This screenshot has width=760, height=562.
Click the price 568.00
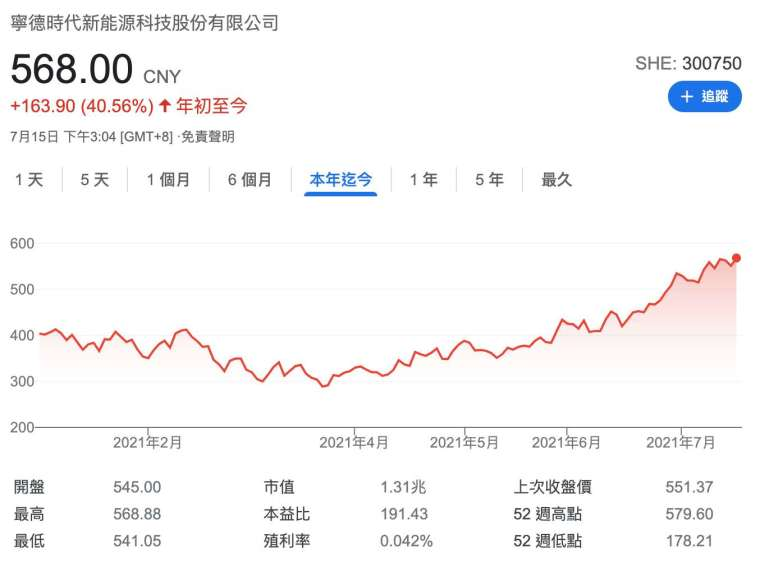coord(72,69)
